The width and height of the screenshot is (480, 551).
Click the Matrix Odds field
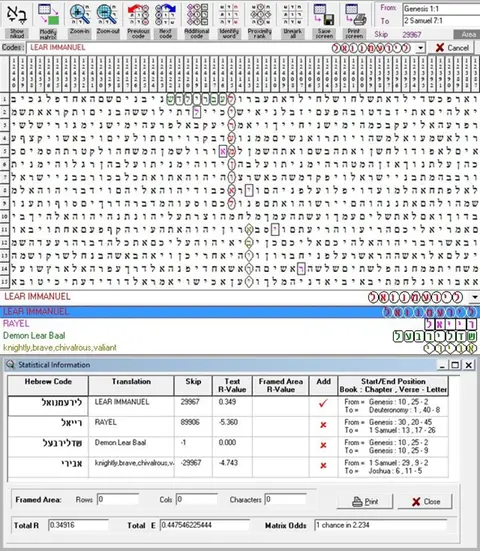pos(380,525)
